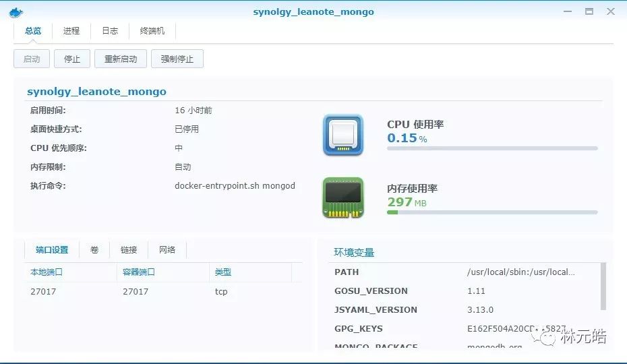Click the 停止 stop button

point(72,59)
